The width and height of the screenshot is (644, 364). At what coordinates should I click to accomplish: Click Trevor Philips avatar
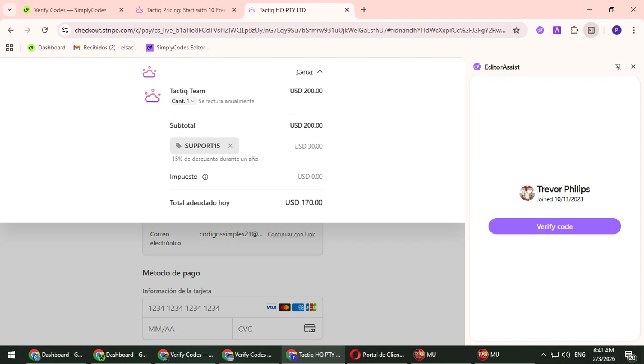click(x=527, y=193)
